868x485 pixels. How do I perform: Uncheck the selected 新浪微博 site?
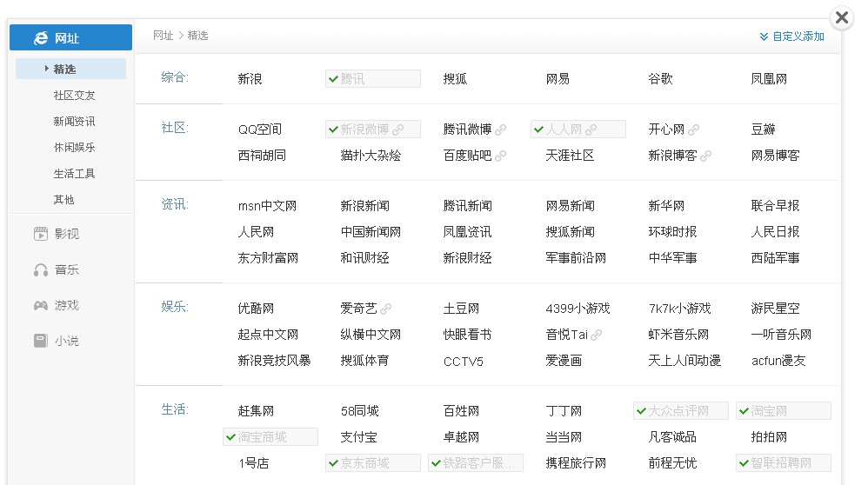click(373, 130)
